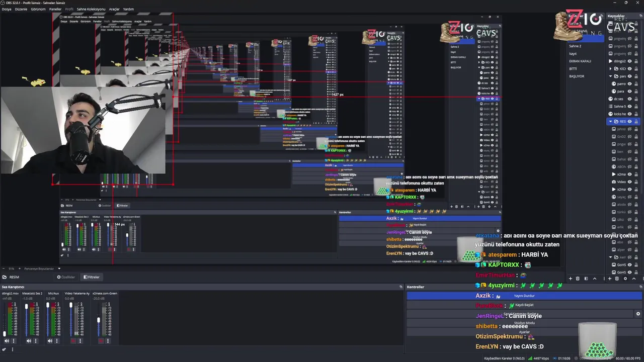Click the webcam feed in the preview
The height and width of the screenshot is (362, 644).
[83, 131]
